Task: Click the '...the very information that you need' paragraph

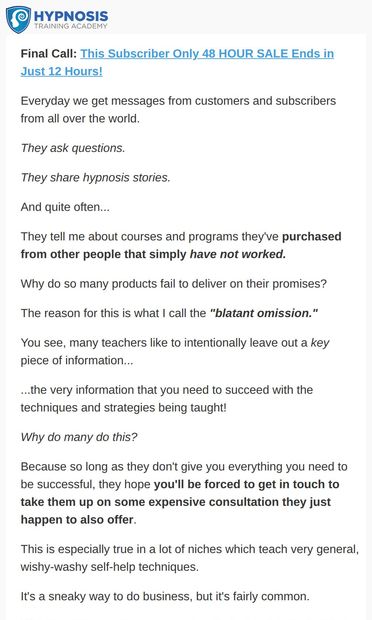Action: 167,399
